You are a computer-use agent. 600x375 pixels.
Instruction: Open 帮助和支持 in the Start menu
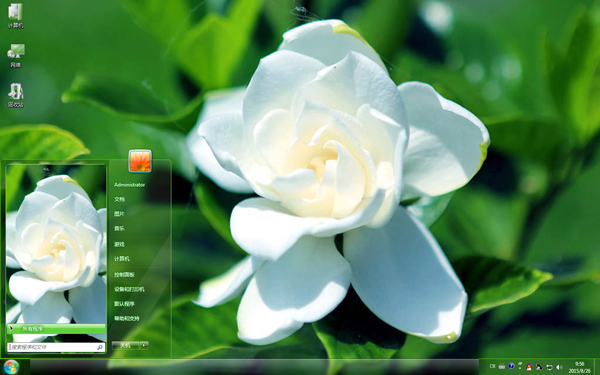(127, 318)
